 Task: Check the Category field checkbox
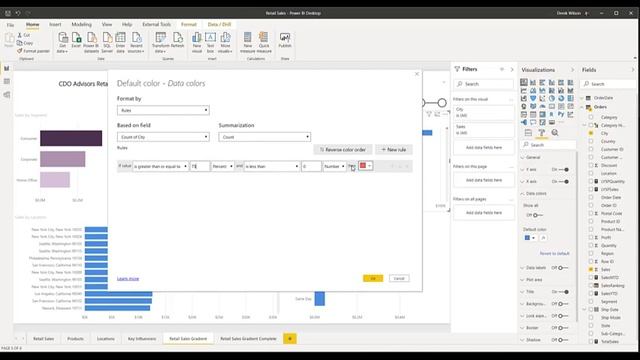[x=591, y=117]
